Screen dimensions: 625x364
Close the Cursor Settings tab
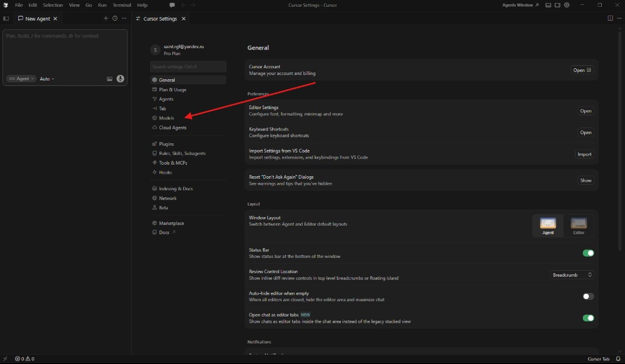point(183,19)
